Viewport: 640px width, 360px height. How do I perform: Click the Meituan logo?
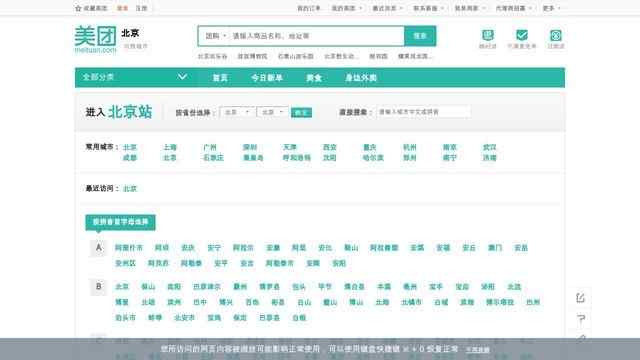click(x=96, y=39)
